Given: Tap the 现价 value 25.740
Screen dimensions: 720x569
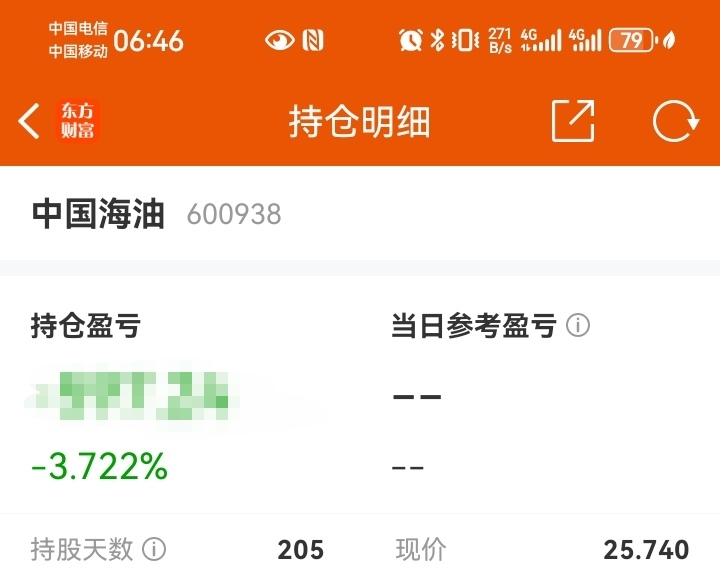Looking at the screenshot, I should click(x=646, y=550).
